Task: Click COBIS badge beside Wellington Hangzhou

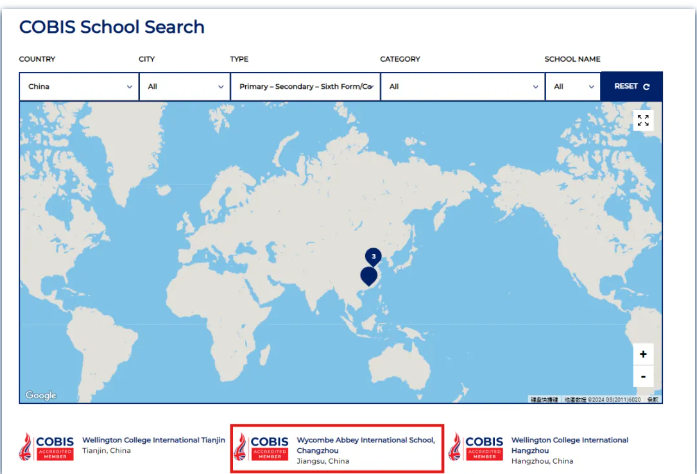Action: pos(476,447)
